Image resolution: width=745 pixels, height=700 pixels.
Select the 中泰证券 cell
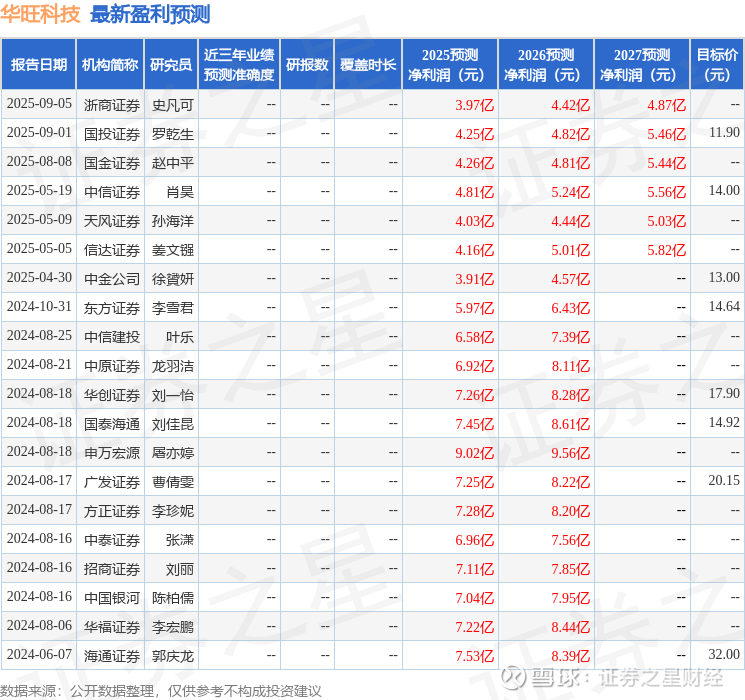tap(112, 540)
